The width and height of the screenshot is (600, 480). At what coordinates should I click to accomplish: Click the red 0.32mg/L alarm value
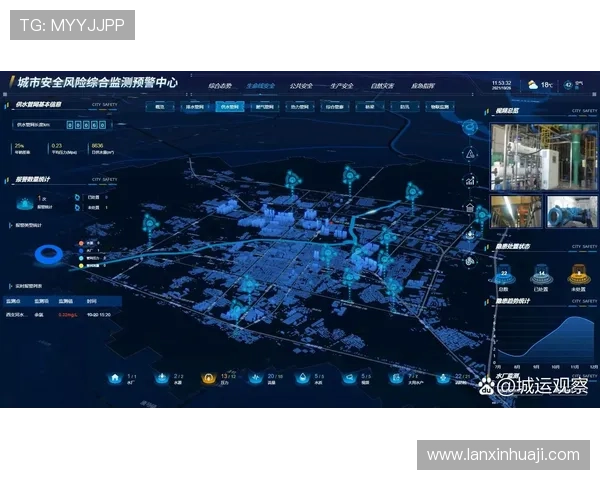pos(68,315)
